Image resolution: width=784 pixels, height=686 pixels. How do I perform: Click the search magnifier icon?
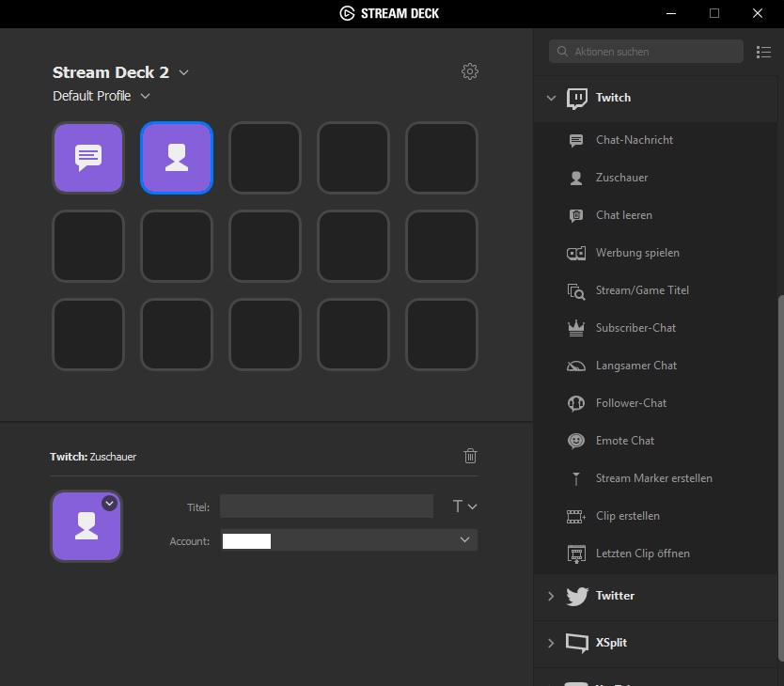(562, 52)
